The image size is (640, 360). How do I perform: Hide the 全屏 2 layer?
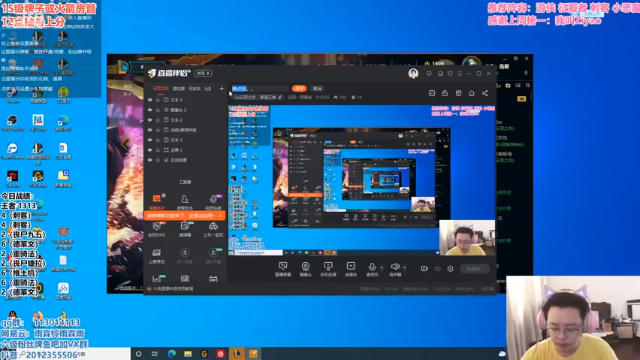click(x=150, y=150)
